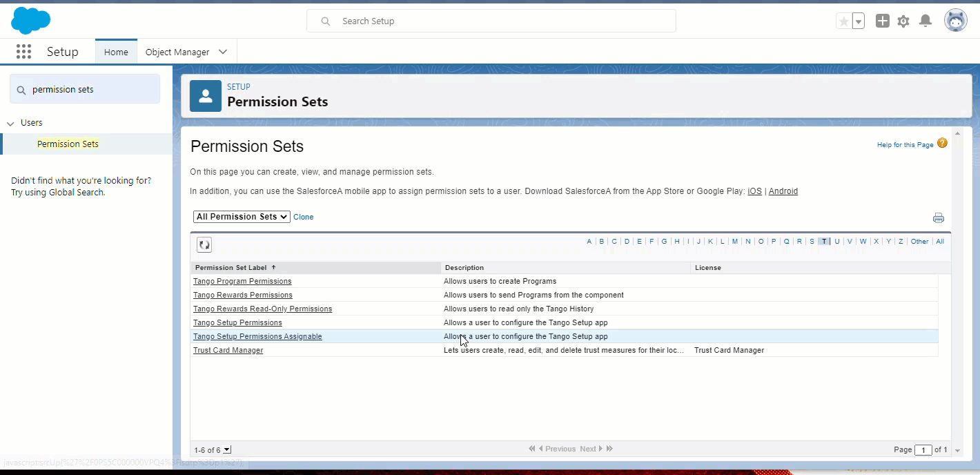Open the App Launcher grid icon
Image resolution: width=980 pixels, height=475 pixels.
tap(23, 51)
